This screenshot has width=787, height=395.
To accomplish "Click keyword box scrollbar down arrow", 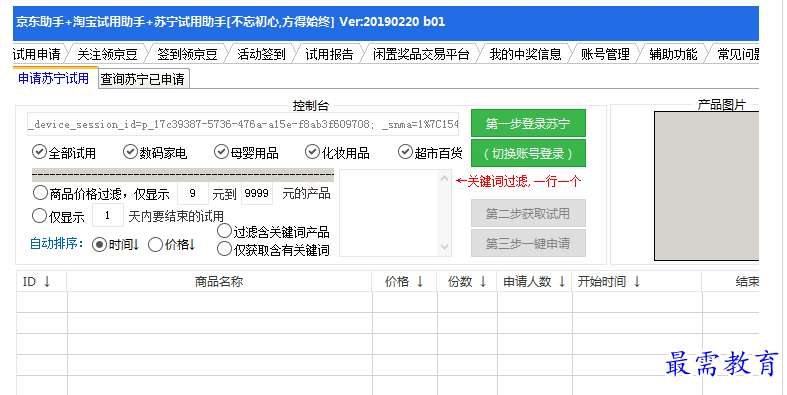I will (x=445, y=246).
